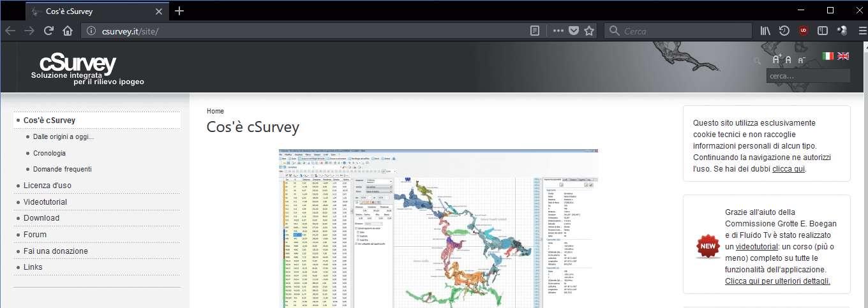Open Domande frequenti submenu item
868x308 pixels.
tap(62, 170)
